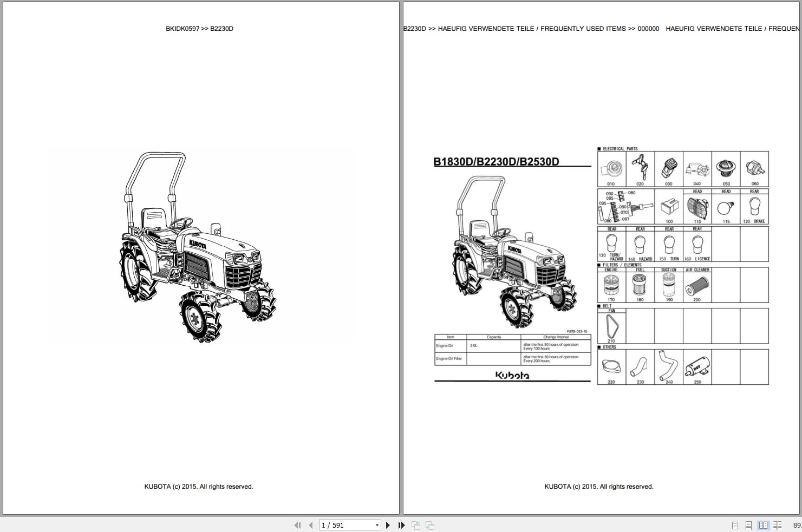This screenshot has width=802, height=532.
Task: Go to the next page
Action: (x=388, y=525)
